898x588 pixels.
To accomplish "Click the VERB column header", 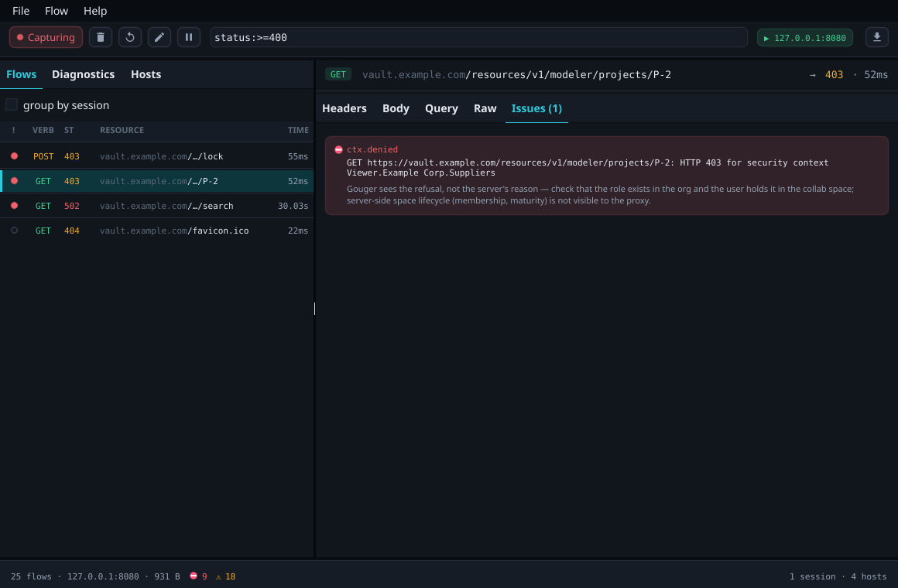I will [43, 130].
